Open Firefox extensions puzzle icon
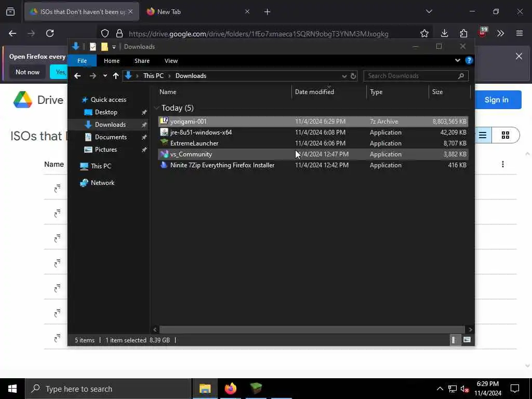The width and height of the screenshot is (532, 399). (463, 33)
